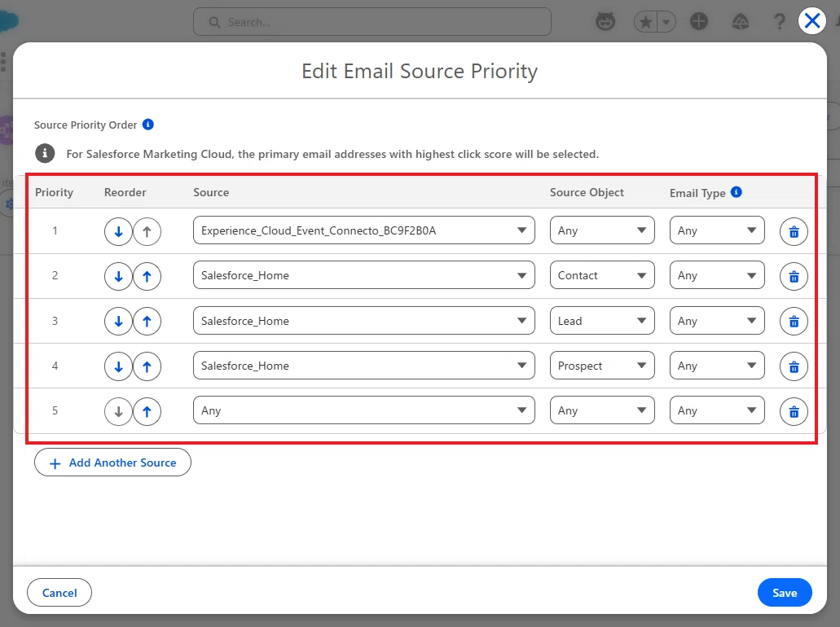This screenshot has height=627, width=840.
Task: Open Email Type dropdown in priority 5 row
Action: click(717, 410)
